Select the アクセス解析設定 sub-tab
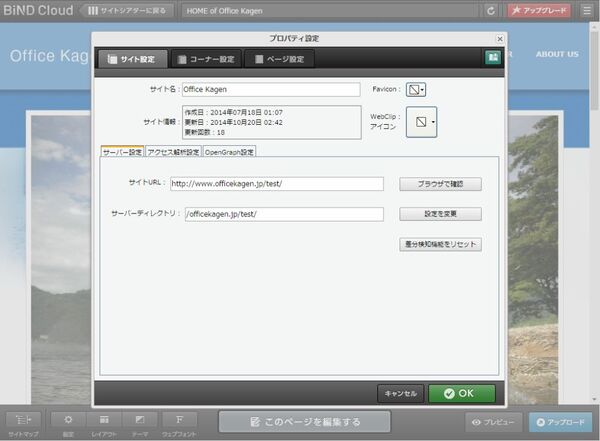The height and width of the screenshot is (441, 600). [x=173, y=152]
